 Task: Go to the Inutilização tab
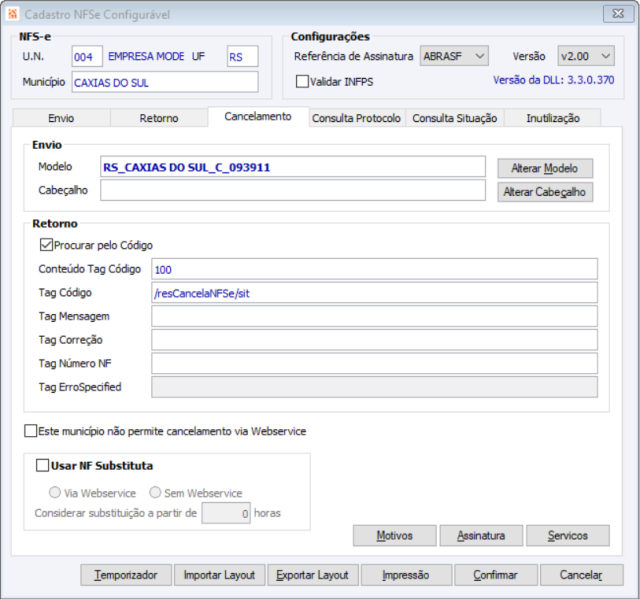(x=553, y=118)
